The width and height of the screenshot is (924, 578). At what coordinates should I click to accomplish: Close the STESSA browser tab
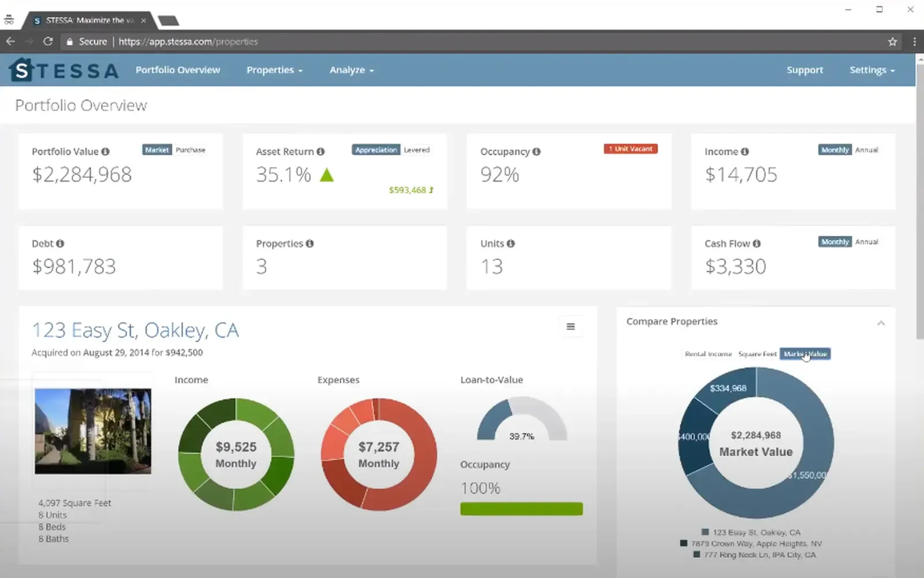tap(143, 20)
